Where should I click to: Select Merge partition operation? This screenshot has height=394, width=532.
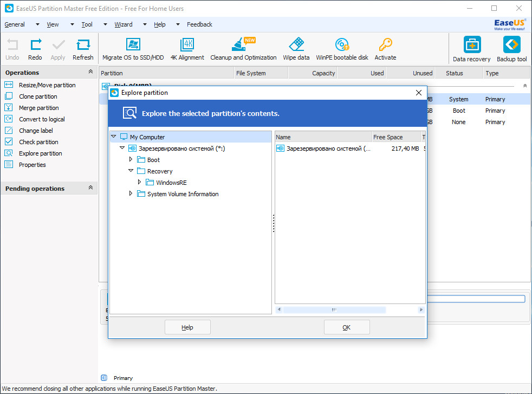coord(38,108)
